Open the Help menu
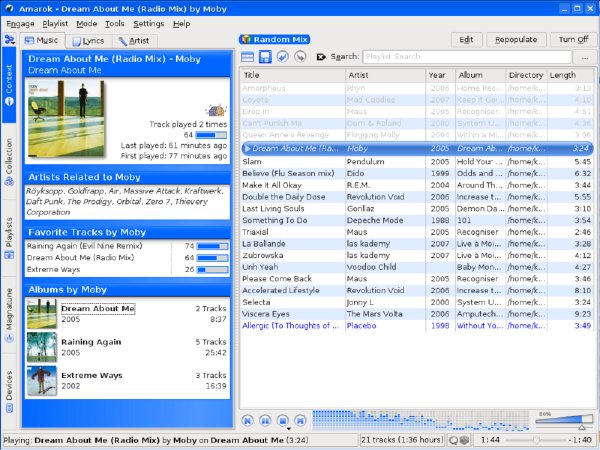600x450 pixels. click(x=181, y=24)
